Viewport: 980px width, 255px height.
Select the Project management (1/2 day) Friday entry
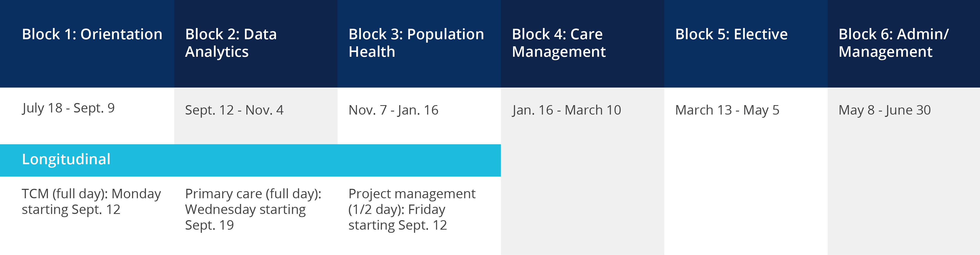coord(412,209)
